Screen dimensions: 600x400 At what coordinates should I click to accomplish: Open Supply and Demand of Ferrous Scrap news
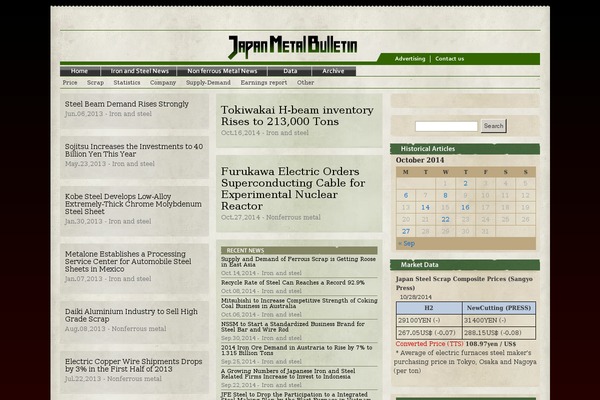[298, 262]
